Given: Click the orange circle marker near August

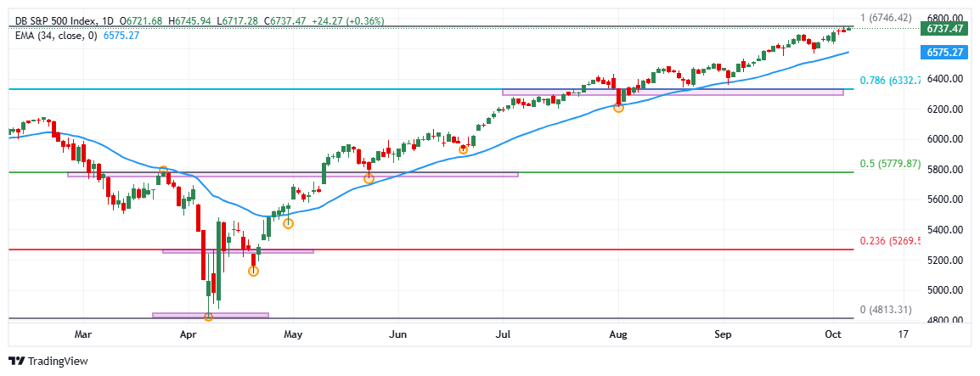Looking at the screenshot, I should point(618,107).
